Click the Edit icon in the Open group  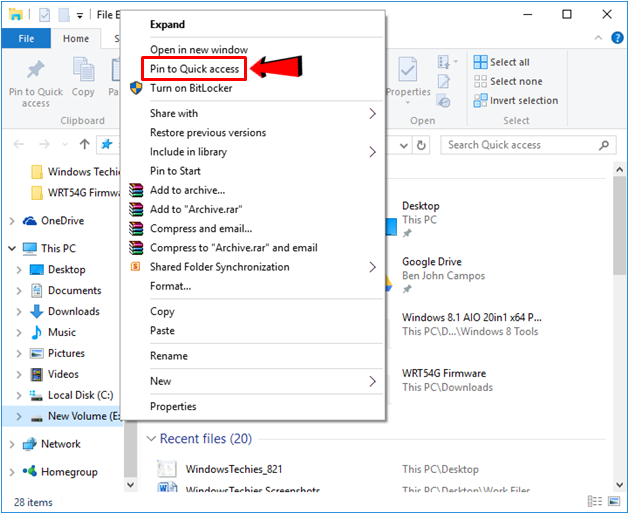click(444, 81)
